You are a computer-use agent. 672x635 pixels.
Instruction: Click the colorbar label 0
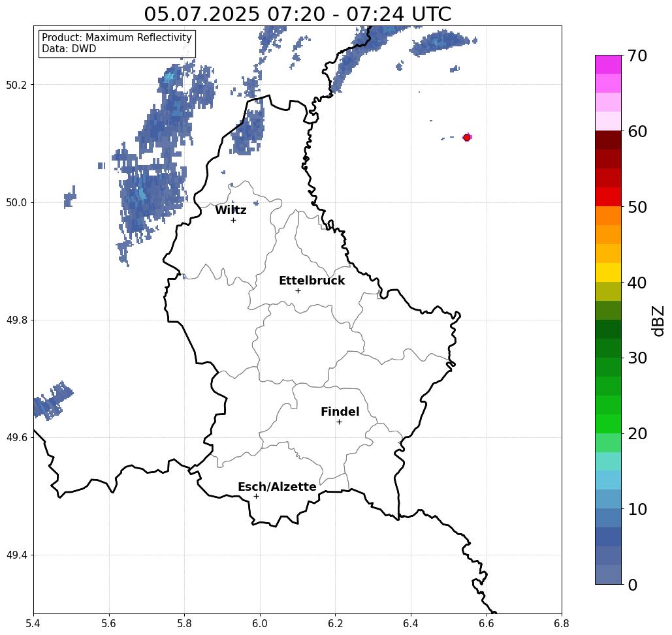pyautogui.click(x=633, y=585)
